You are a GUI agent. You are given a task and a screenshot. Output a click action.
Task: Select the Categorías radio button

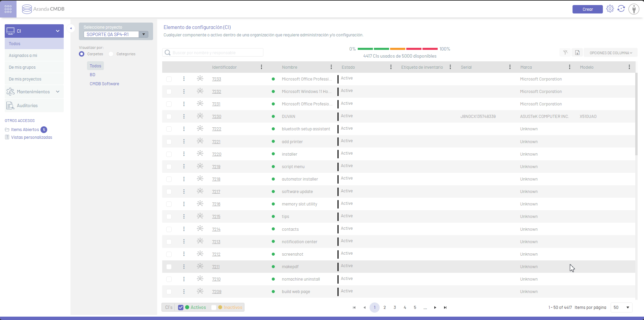tap(111, 54)
